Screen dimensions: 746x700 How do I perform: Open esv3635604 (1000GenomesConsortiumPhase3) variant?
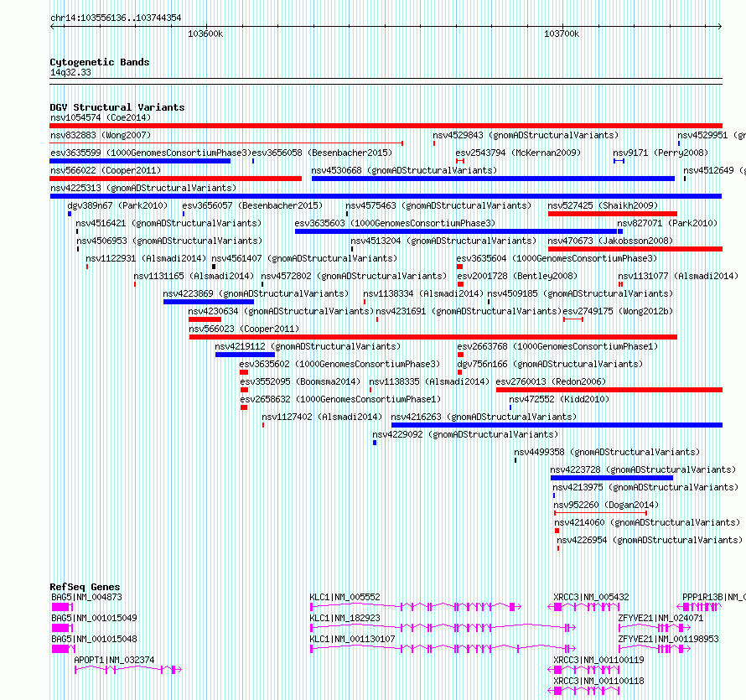[x=557, y=258]
